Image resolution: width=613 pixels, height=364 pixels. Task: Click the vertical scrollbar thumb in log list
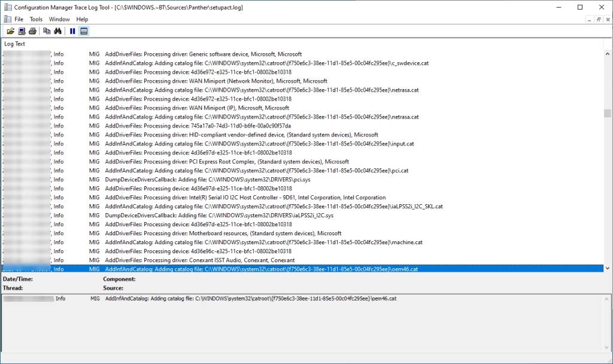click(x=608, y=113)
